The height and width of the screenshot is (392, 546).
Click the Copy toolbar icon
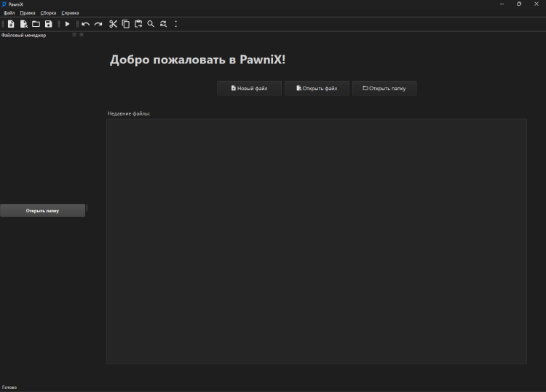tap(125, 24)
